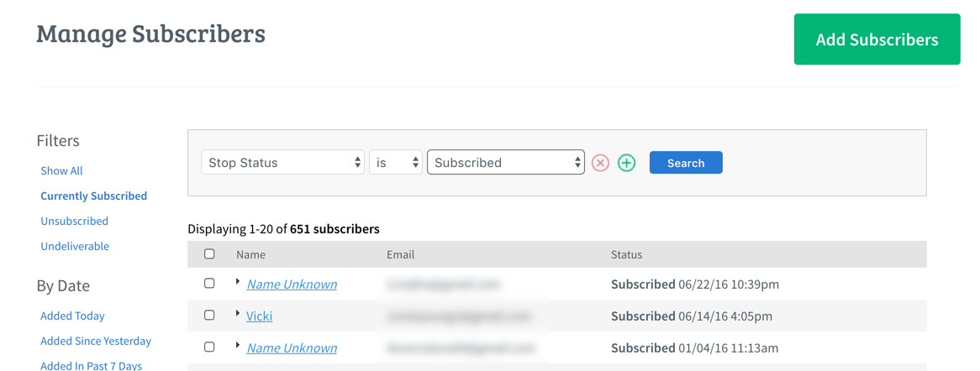
Task: Expand the row subscribed 01/04/16
Action: pyautogui.click(x=238, y=345)
